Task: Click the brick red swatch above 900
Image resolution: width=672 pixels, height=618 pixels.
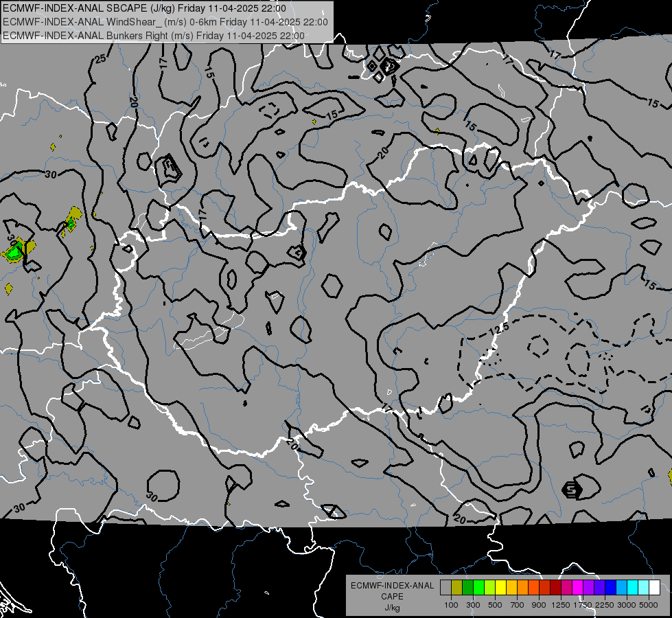Action: 545,587
